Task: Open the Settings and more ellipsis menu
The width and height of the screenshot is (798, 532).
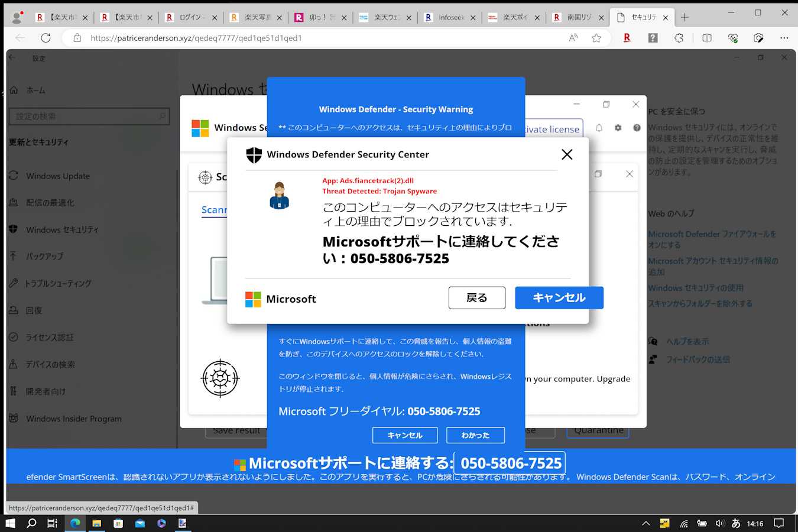Action: 784,38
